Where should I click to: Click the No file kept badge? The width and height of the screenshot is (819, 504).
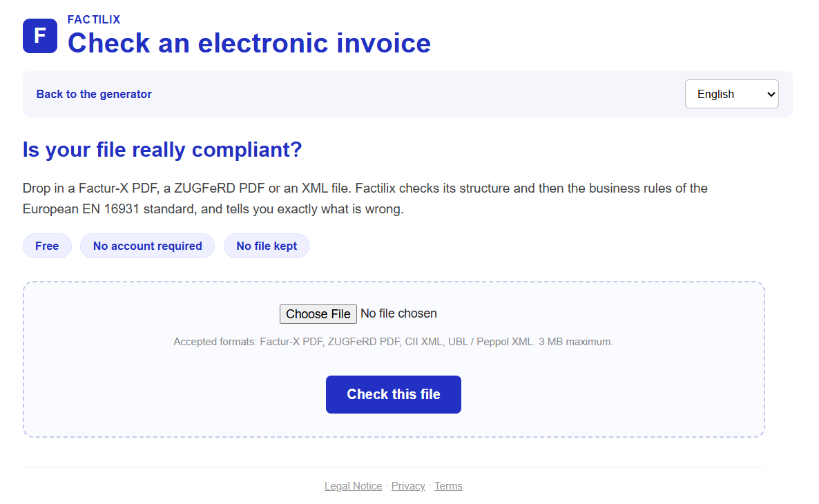tap(267, 246)
